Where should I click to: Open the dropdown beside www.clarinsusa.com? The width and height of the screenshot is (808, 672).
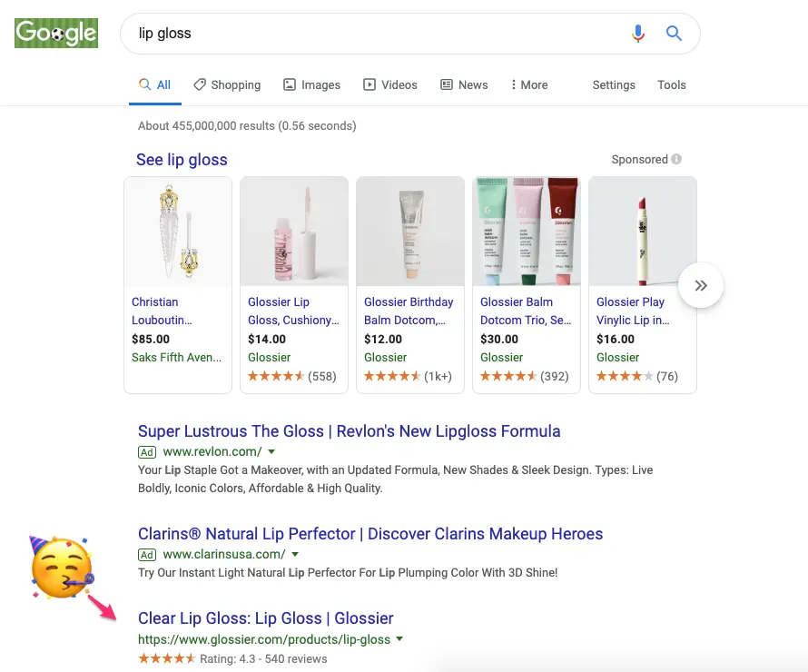295,555
